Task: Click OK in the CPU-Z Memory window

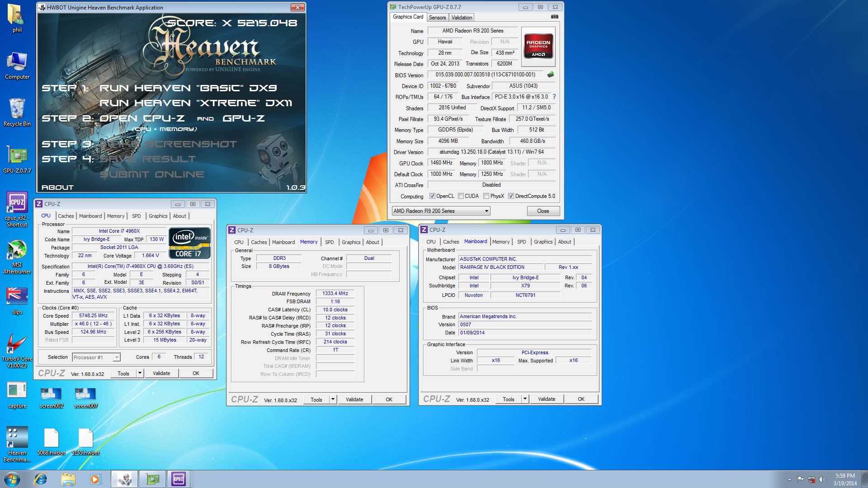Action: (389, 399)
